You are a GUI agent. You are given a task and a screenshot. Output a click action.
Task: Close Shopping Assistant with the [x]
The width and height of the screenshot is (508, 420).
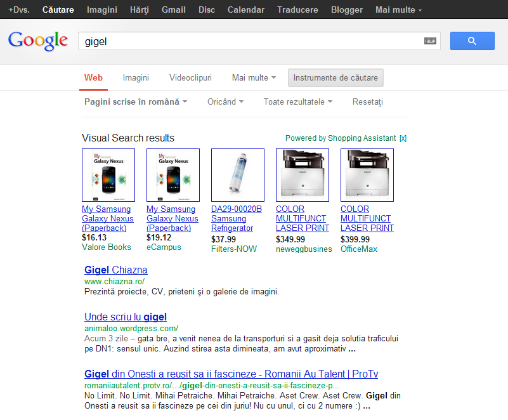(x=403, y=138)
